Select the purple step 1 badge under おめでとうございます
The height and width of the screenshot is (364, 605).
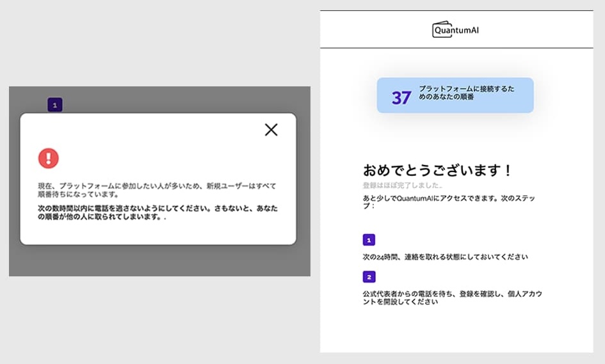point(369,240)
